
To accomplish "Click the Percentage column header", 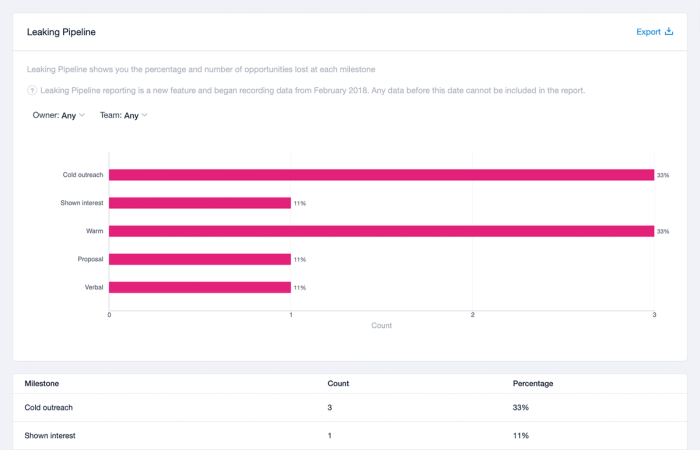I will click(x=532, y=383).
